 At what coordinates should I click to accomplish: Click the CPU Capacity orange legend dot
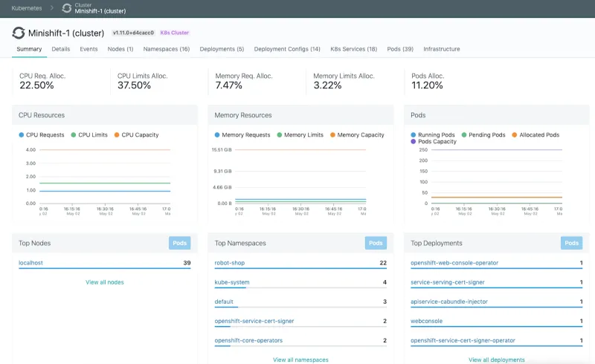point(117,135)
